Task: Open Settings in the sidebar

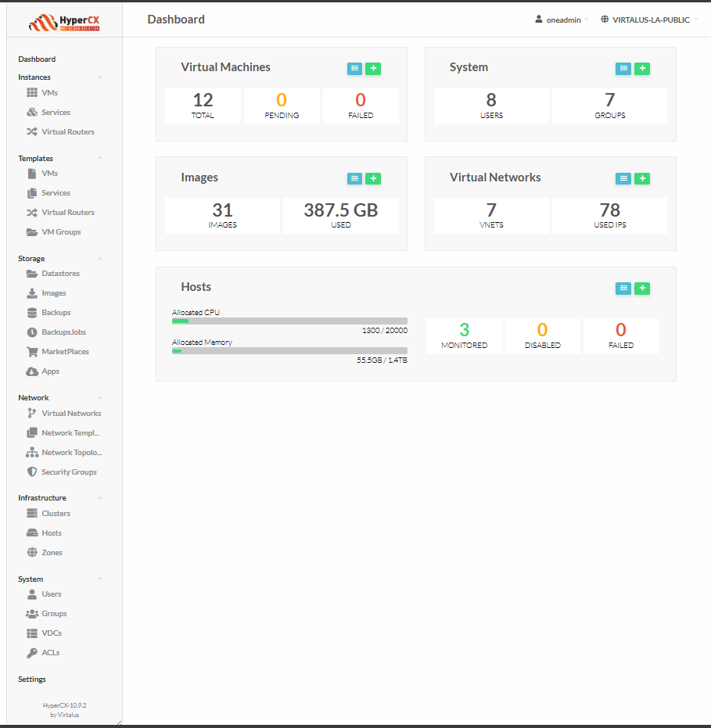Action: (32, 680)
